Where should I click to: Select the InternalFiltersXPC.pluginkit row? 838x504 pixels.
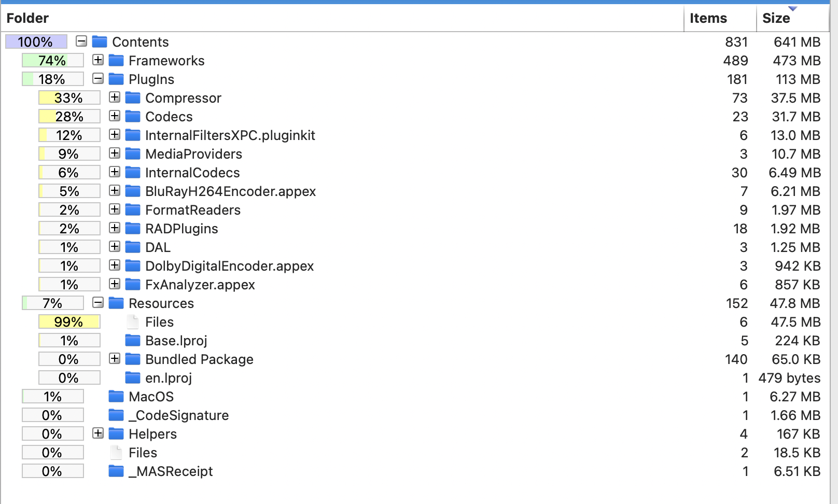(x=230, y=135)
